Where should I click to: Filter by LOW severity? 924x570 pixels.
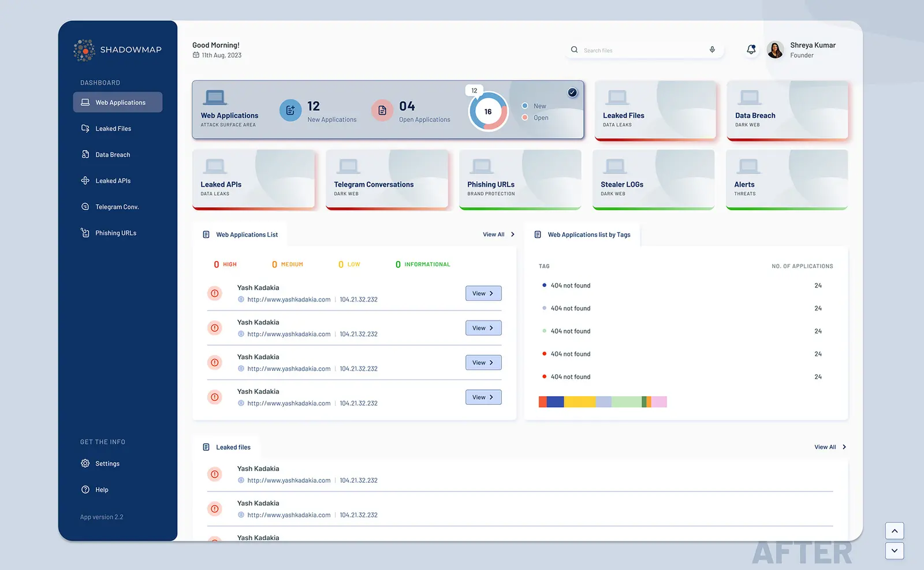click(349, 264)
